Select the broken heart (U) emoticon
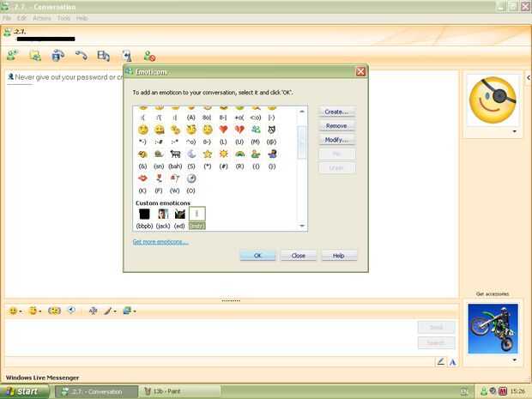The width and height of the screenshot is (532, 399). click(x=239, y=130)
